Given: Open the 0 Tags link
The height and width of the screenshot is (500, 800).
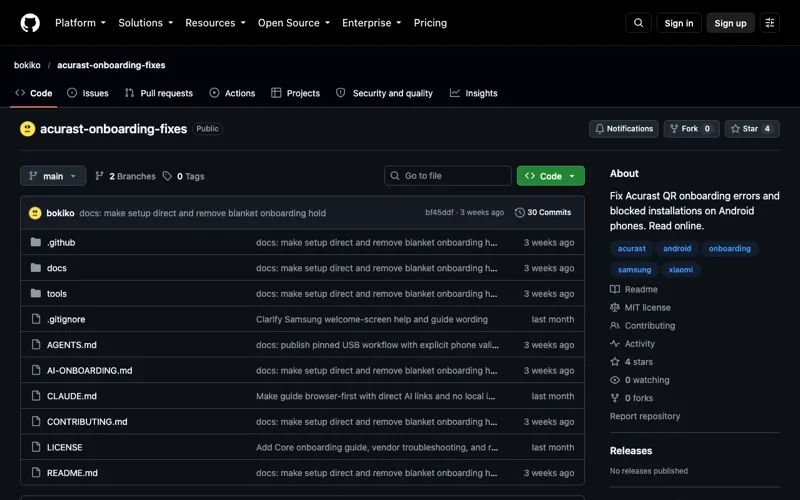Looking at the screenshot, I should [183, 176].
